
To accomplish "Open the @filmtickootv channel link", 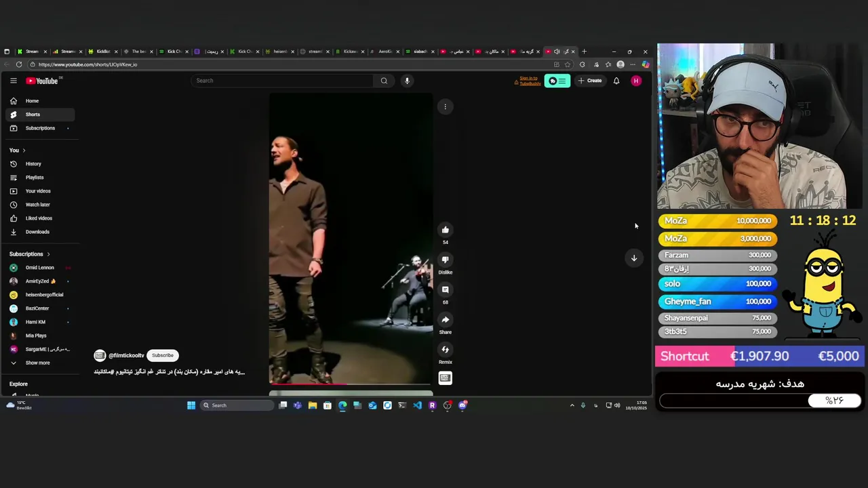I will click(126, 355).
